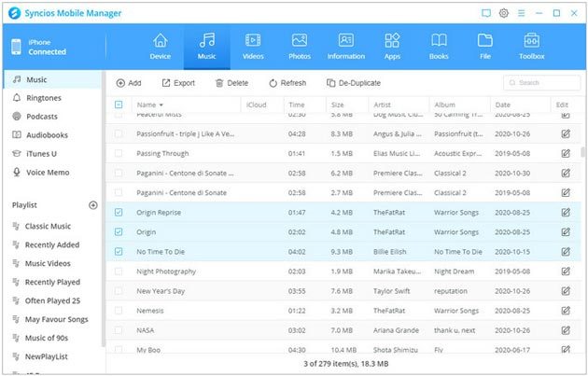The image size is (588, 376).
Task: Go to the Information tab
Action: tap(345, 47)
